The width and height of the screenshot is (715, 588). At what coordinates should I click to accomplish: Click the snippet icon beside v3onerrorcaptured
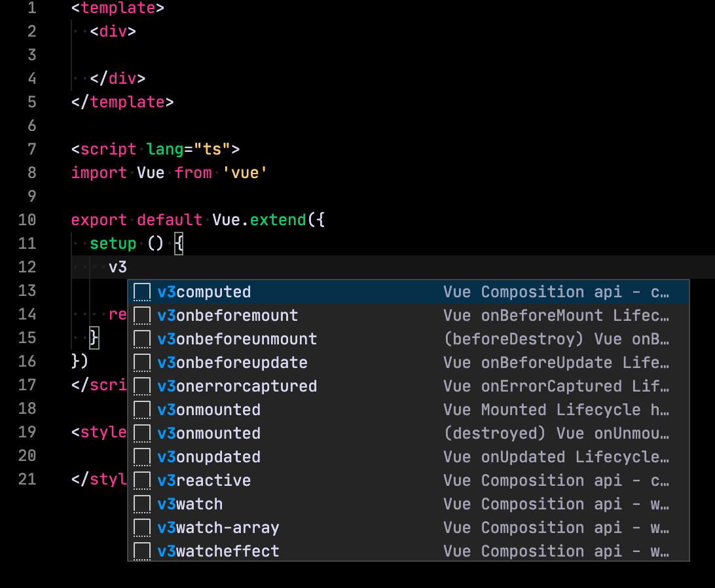coord(142,386)
